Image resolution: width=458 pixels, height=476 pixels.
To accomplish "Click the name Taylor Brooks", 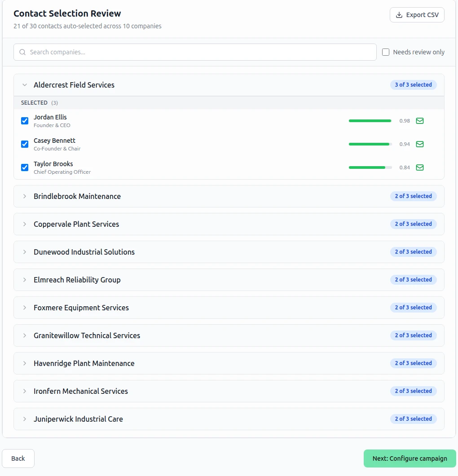I will pyautogui.click(x=53, y=164).
